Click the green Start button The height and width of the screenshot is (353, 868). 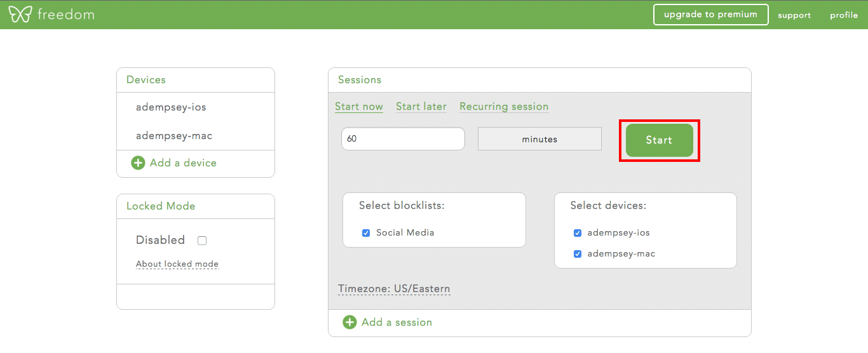(x=659, y=140)
